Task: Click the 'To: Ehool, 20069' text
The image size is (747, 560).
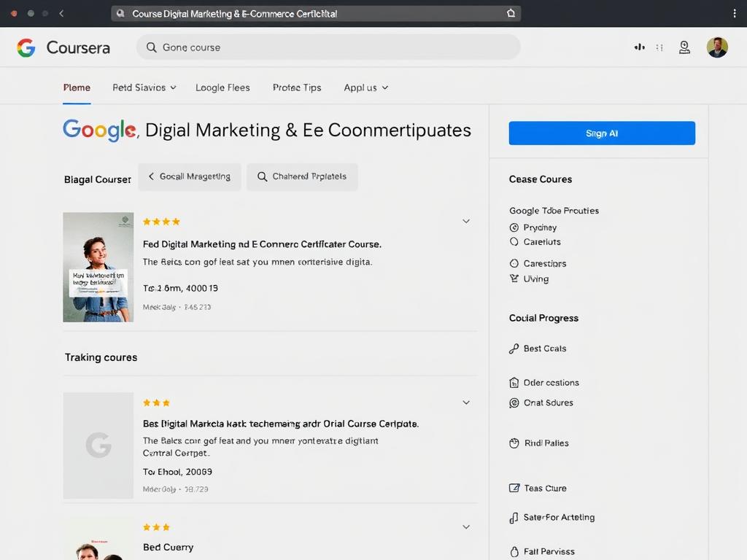Action: click(x=177, y=472)
